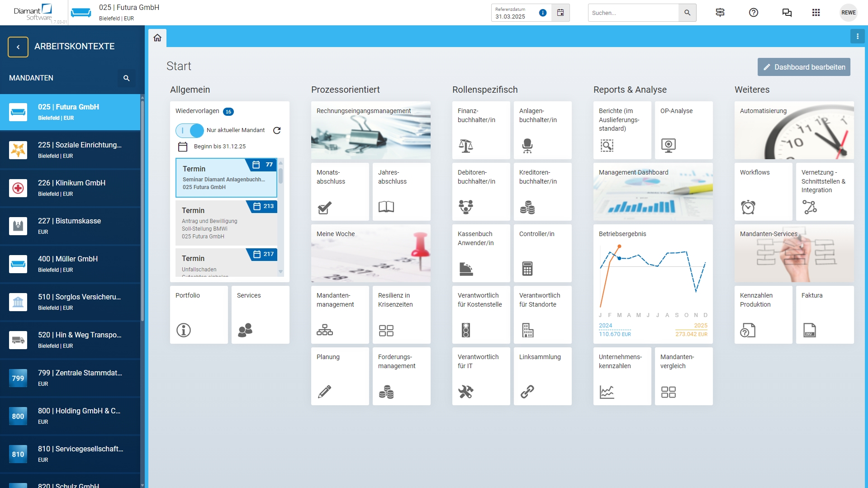Open the REWE user profile menu
Viewport: 868px width, 488px height.
coord(848,13)
